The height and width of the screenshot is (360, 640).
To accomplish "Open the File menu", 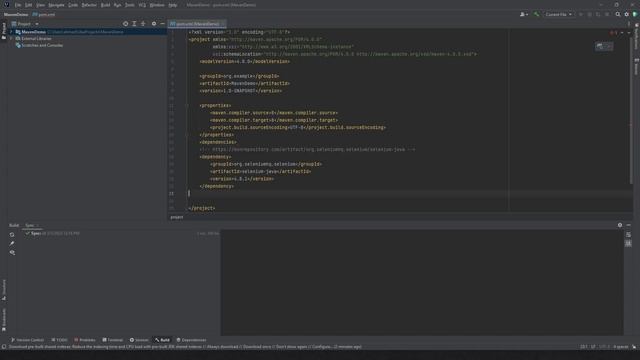I will coord(18,5).
